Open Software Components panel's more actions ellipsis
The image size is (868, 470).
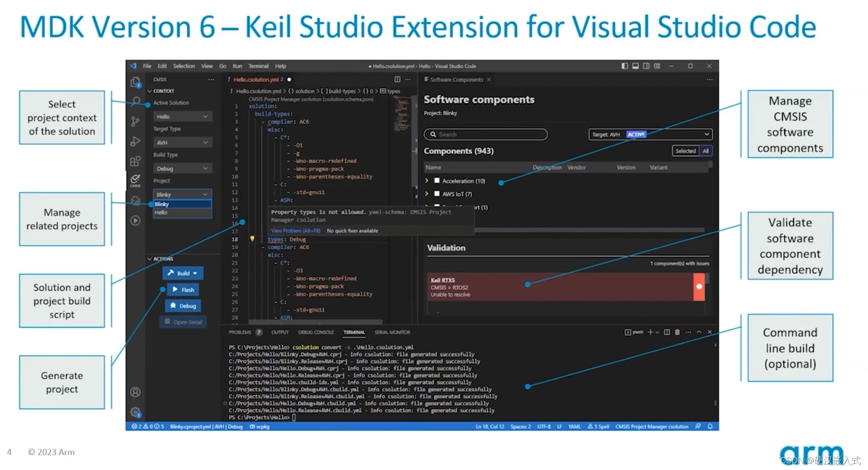tap(709, 79)
